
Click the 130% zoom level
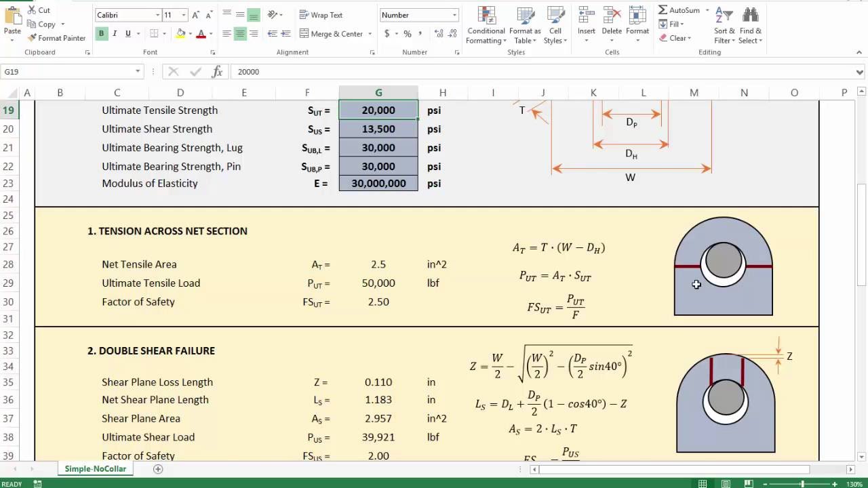pyautogui.click(x=854, y=483)
